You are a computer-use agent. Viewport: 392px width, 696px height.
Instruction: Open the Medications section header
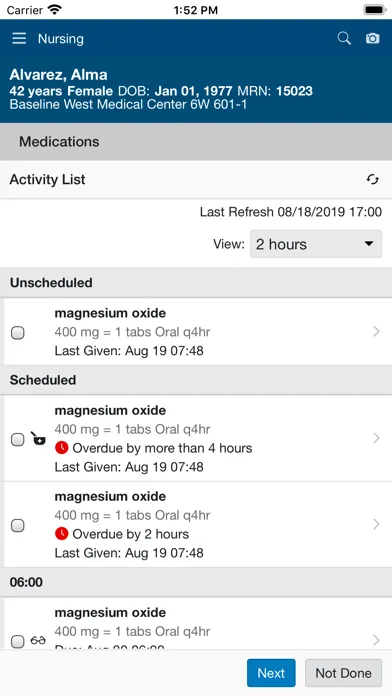tap(196, 142)
